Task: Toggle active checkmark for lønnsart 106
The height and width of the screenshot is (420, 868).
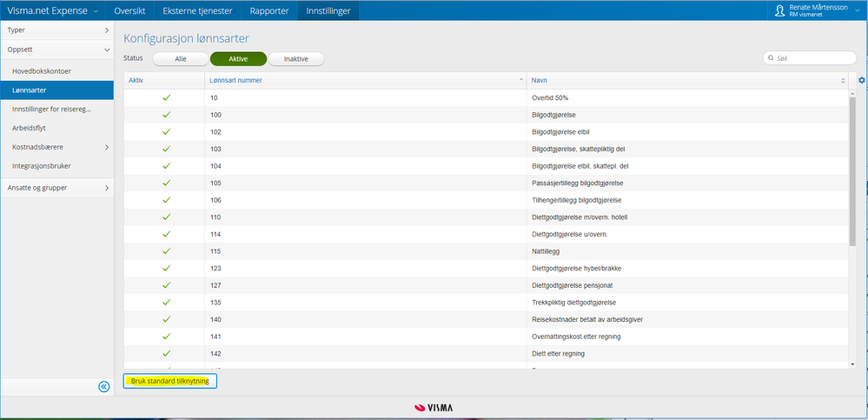Action: [166, 200]
